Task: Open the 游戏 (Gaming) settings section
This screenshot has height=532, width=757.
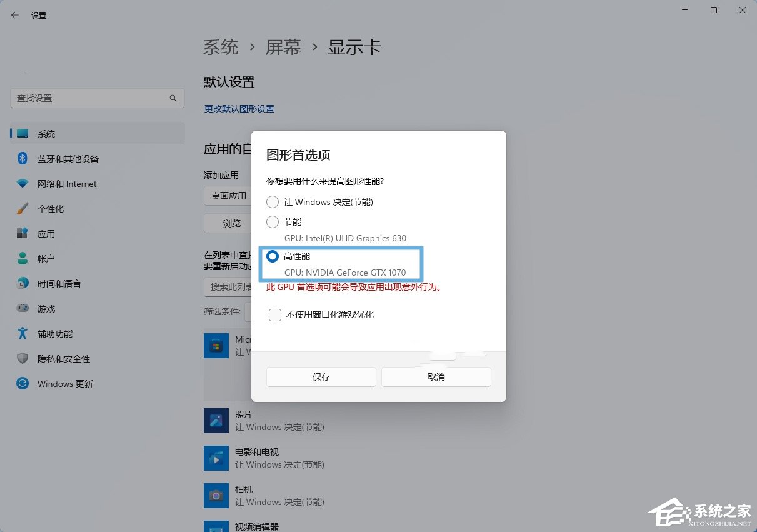Action: click(x=46, y=308)
